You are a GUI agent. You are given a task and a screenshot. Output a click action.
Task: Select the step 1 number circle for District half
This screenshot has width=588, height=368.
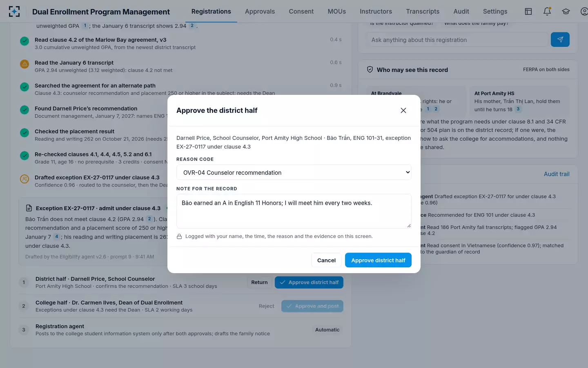point(24,282)
